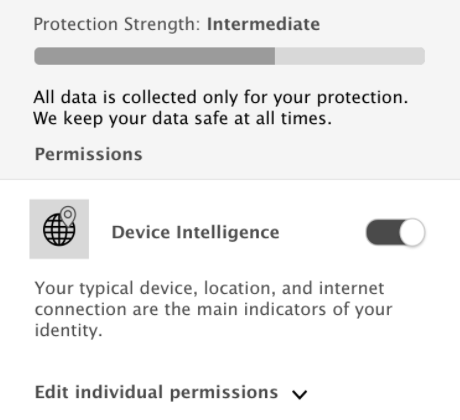Click the divider line below Permissions
Screen dimensions: 460x420
[230, 180]
